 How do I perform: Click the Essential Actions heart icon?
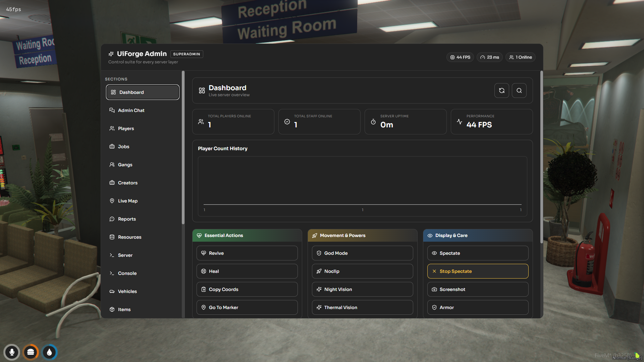[199, 236]
